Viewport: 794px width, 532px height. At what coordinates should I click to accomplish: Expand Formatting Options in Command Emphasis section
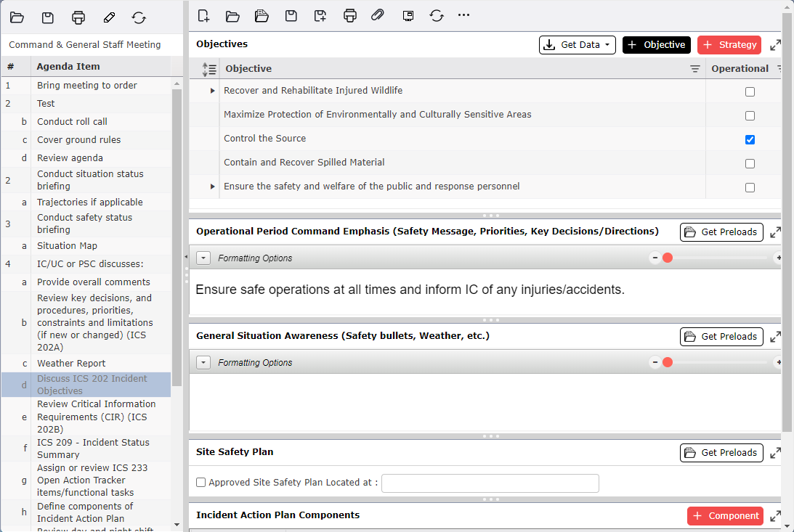tap(203, 258)
